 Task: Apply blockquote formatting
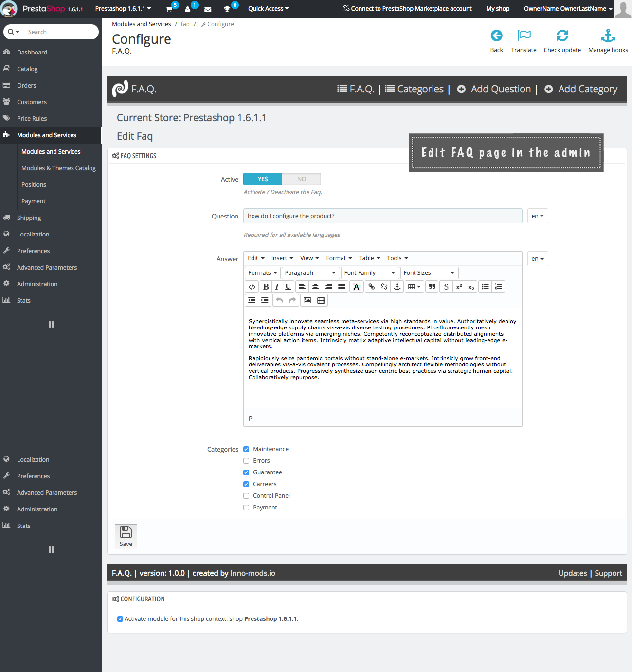tap(432, 287)
